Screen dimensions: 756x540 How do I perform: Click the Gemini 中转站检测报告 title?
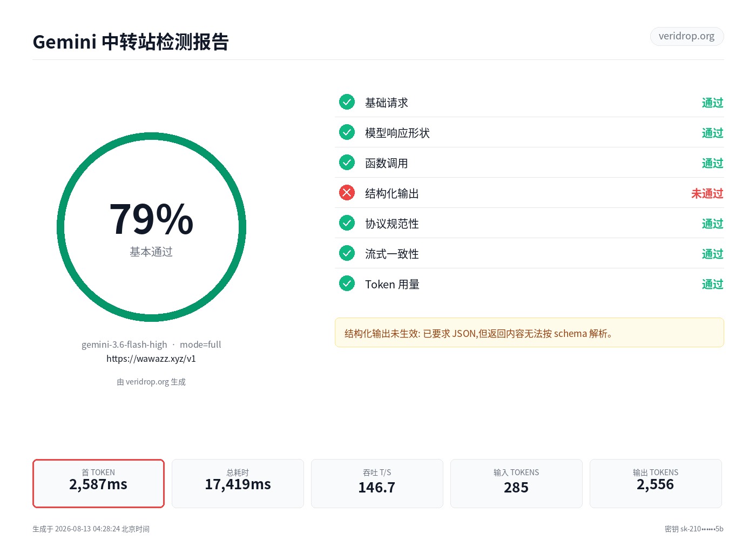131,42
